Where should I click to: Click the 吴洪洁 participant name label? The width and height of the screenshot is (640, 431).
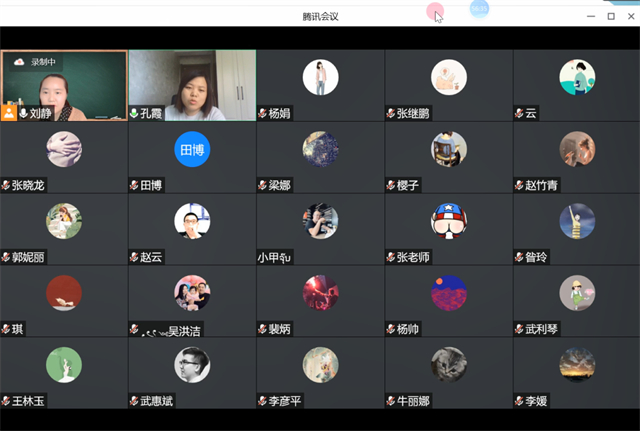pos(188,329)
